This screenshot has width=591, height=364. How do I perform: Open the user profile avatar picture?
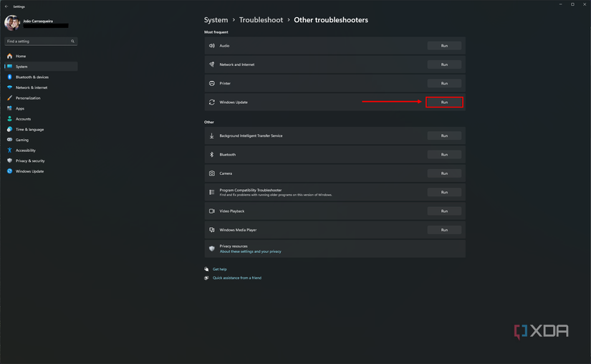(x=11, y=23)
